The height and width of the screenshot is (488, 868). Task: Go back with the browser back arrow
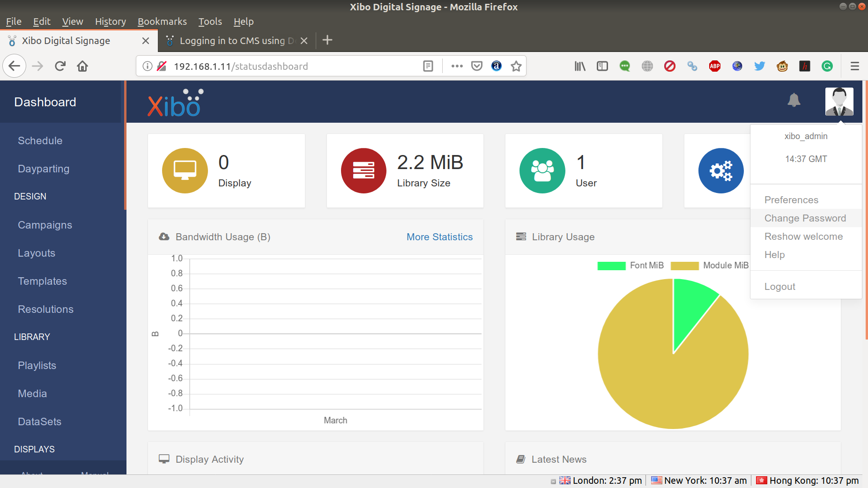(x=15, y=66)
